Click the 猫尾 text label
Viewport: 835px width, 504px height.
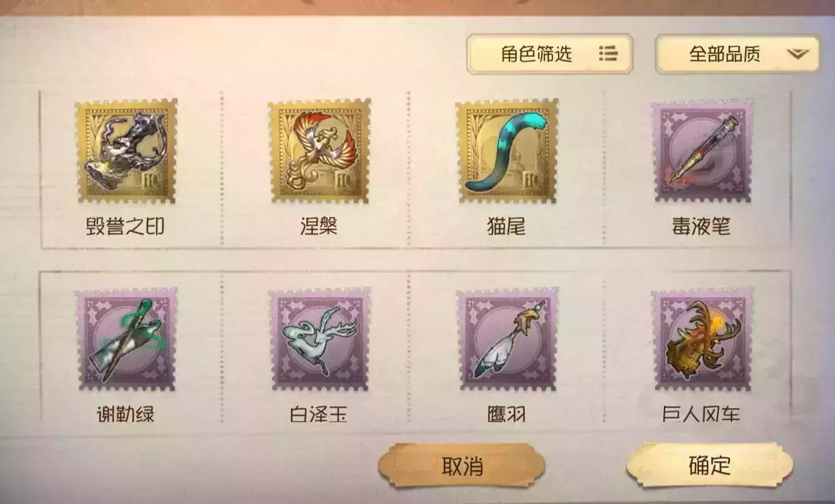(x=506, y=226)
